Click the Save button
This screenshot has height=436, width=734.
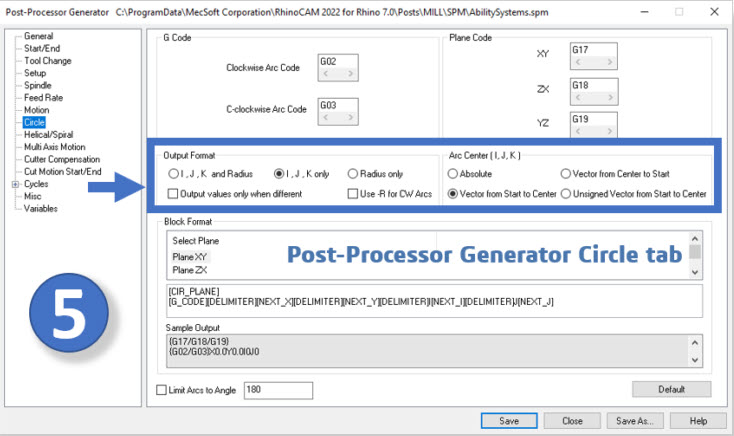click(x=509, y=421)
